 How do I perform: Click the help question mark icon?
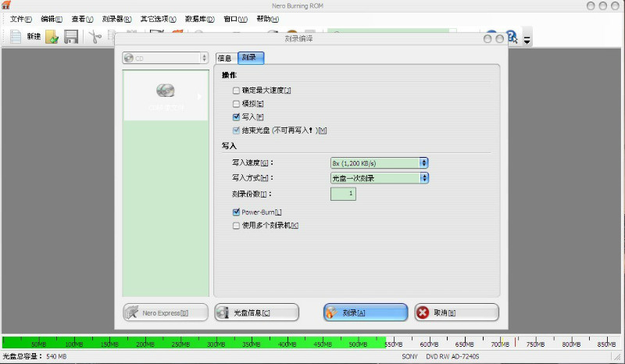512,37
